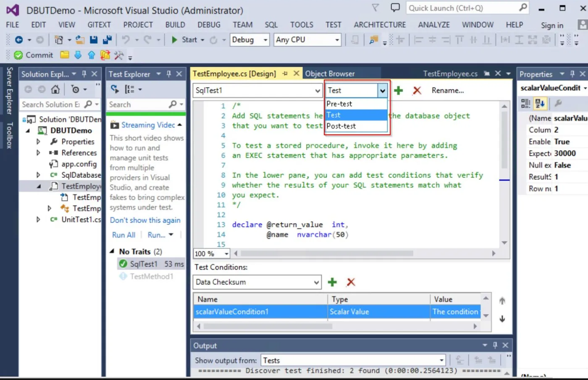Click the Run tests icon in Test Explorer
588x380 pixels.
point(115,89)
